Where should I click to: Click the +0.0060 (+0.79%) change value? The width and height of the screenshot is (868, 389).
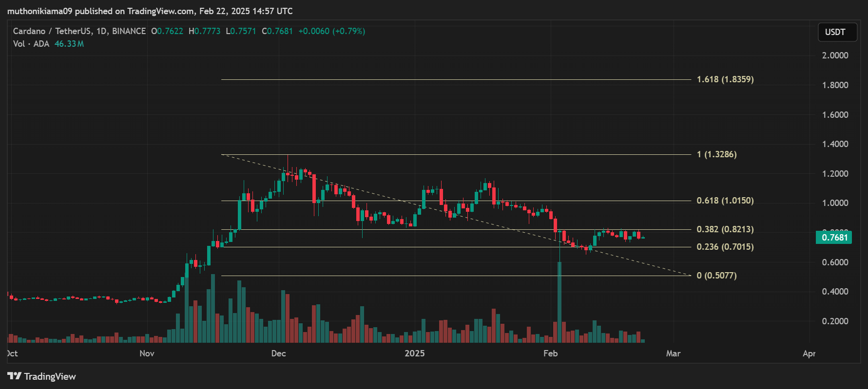331,31
